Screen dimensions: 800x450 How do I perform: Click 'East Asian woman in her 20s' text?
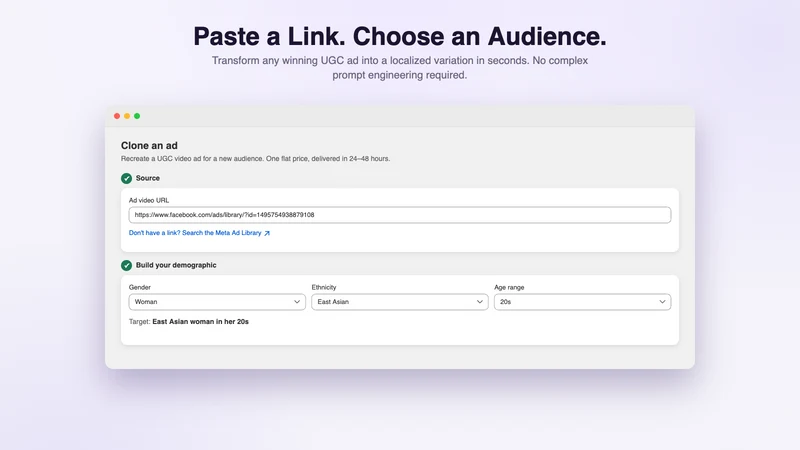201,321
